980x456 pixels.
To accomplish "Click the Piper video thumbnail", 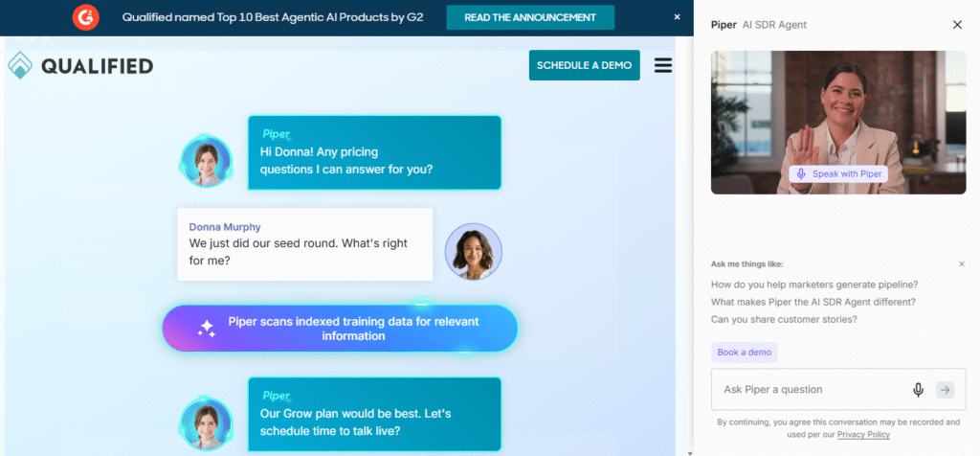I will [x=837, y=105].
